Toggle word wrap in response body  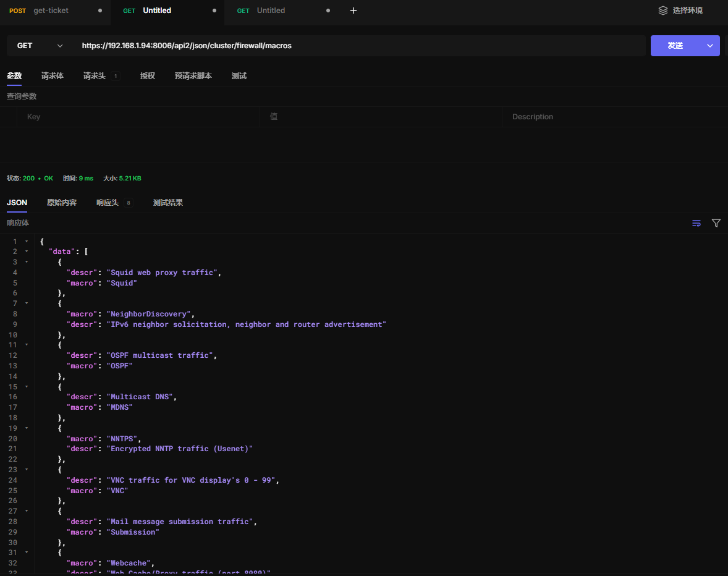click(x=696, y=223)
